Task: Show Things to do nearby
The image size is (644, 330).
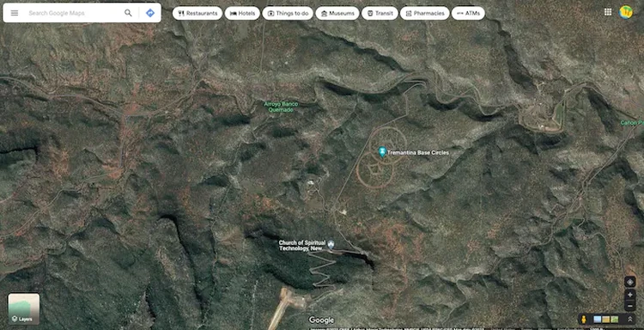Action: 288,13
